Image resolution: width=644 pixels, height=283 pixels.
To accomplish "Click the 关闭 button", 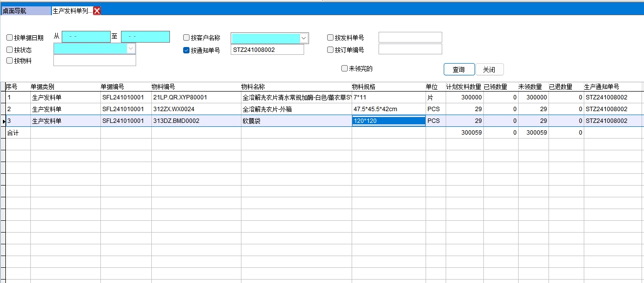I will coord(489,70).
